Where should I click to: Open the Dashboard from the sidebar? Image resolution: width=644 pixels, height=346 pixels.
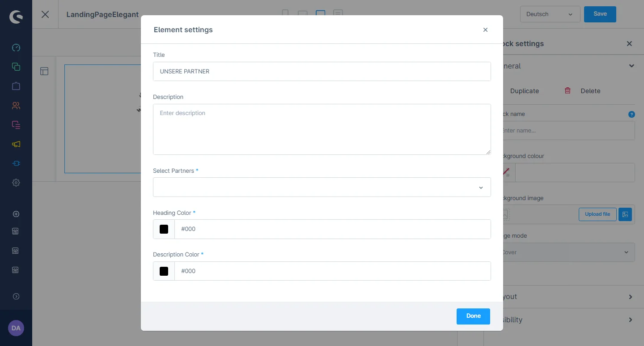coord(16,47)
